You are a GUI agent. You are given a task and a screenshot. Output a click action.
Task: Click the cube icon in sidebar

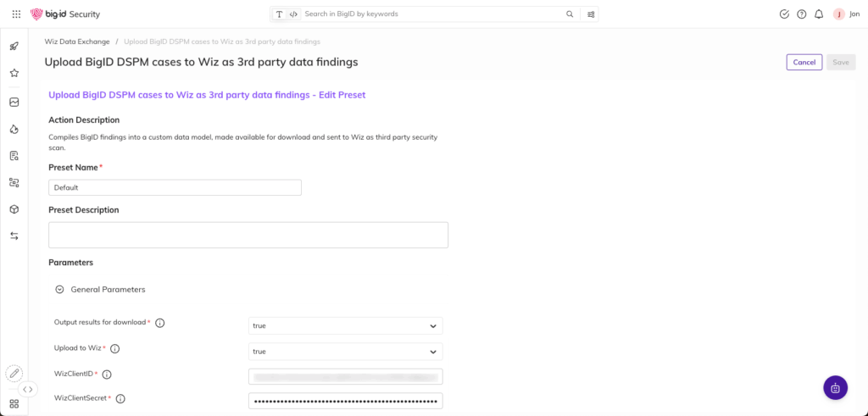[14, 209]
